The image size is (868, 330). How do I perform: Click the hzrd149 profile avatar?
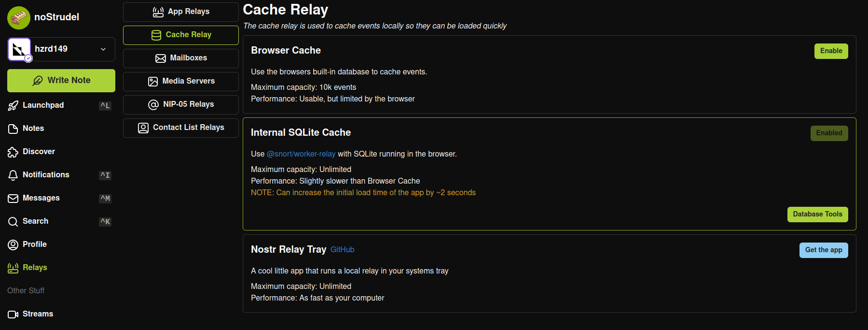[x=19, y=49]
